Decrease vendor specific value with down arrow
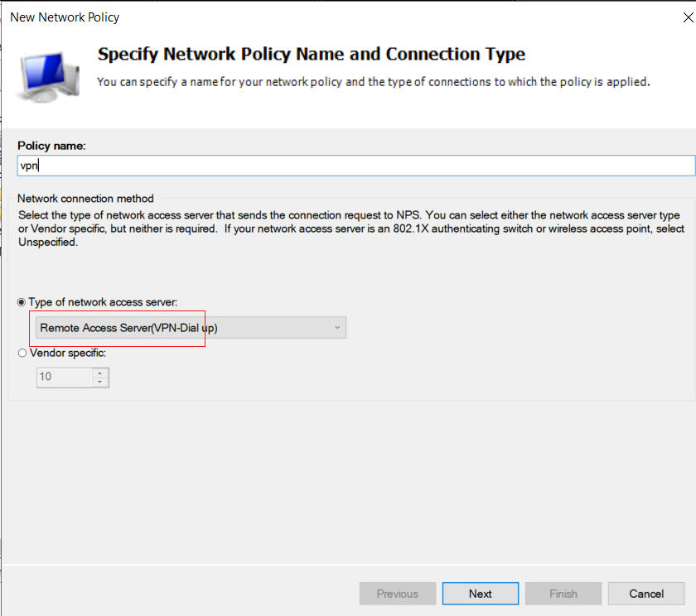This screenshot has height=616, width=696. 100,382
